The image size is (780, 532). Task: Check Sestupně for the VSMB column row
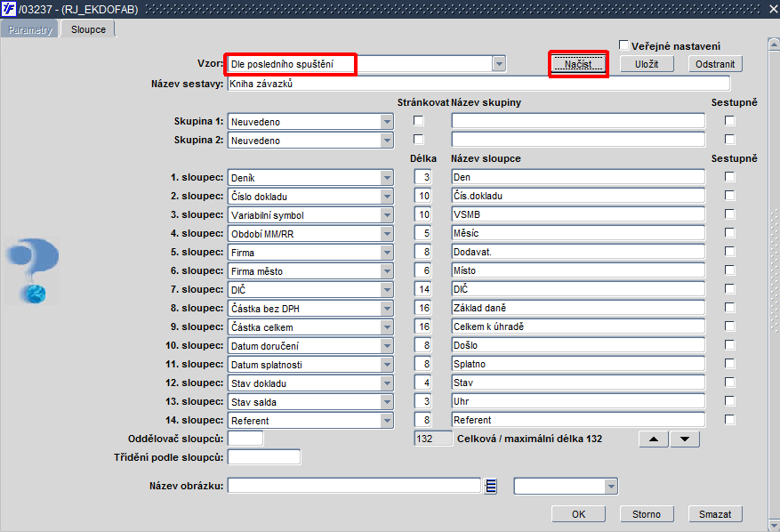tap(729, 214)
